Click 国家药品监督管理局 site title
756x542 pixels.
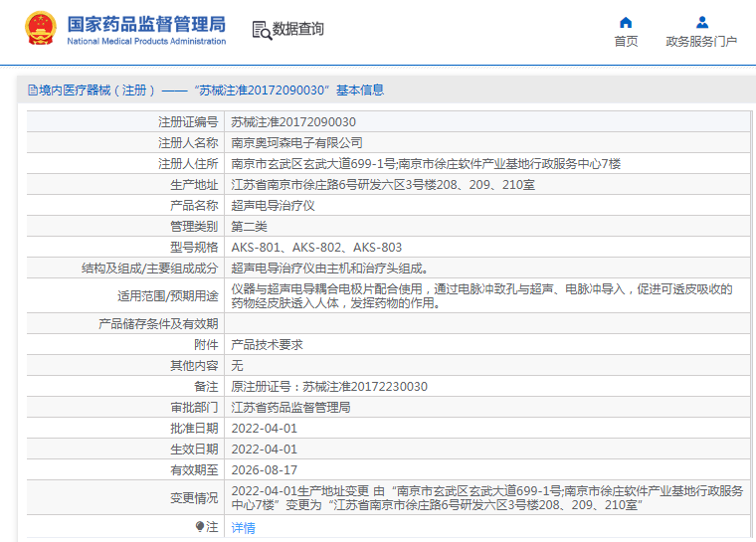pos(146,24)
